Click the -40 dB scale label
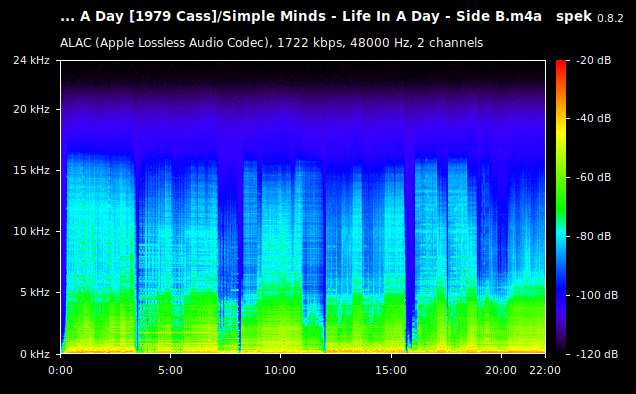The width and height of the screenshot is (636, 394). pyautogui.click(x=594, y=118)
